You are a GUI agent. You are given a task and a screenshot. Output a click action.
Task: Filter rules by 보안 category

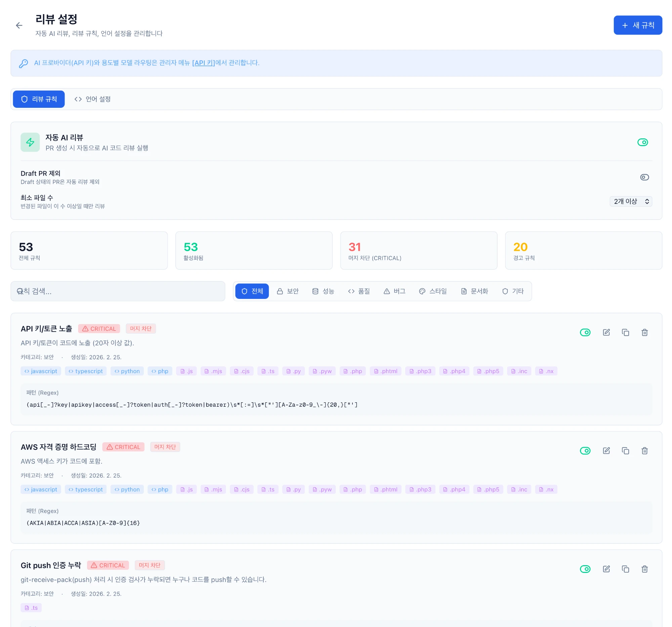pos(288,291)
